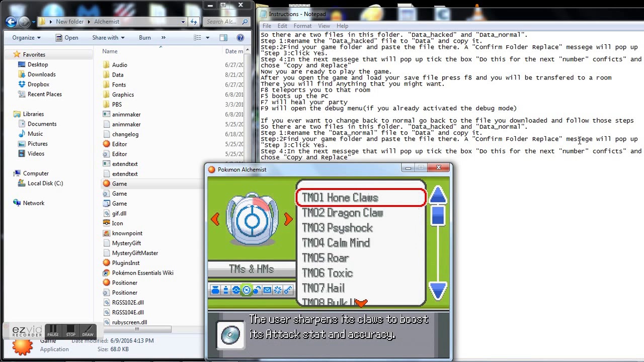644x362 pixels.
Task: Open the view options dropdown arrow
Action: pos(207,38)
